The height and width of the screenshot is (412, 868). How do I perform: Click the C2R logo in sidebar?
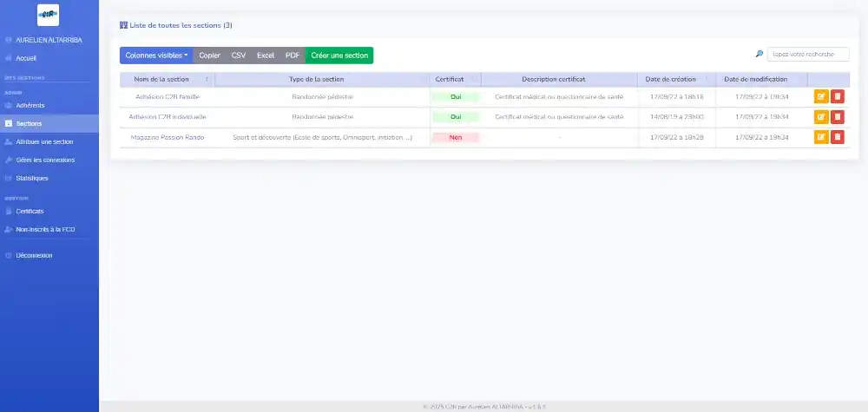click(49, 14)
